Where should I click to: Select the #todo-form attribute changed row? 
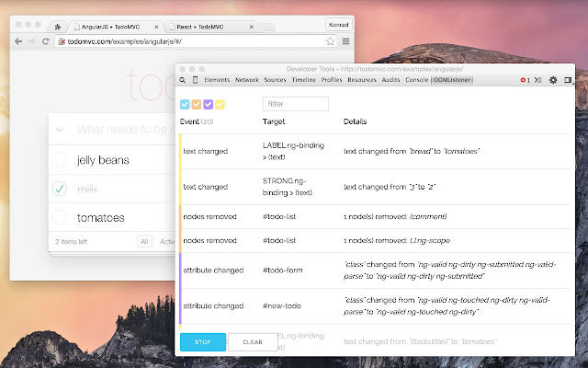coord(376,270)
